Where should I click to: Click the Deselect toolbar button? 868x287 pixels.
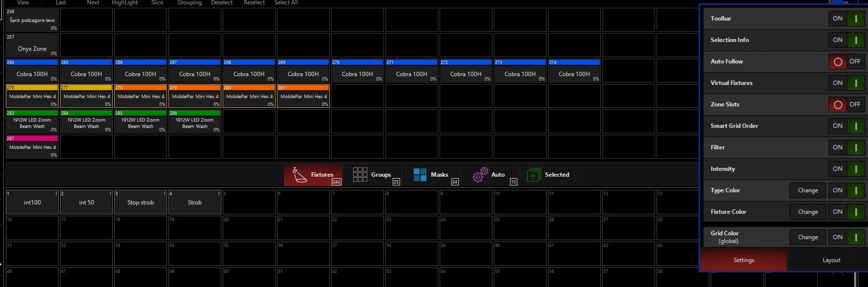tap(222, 2)
